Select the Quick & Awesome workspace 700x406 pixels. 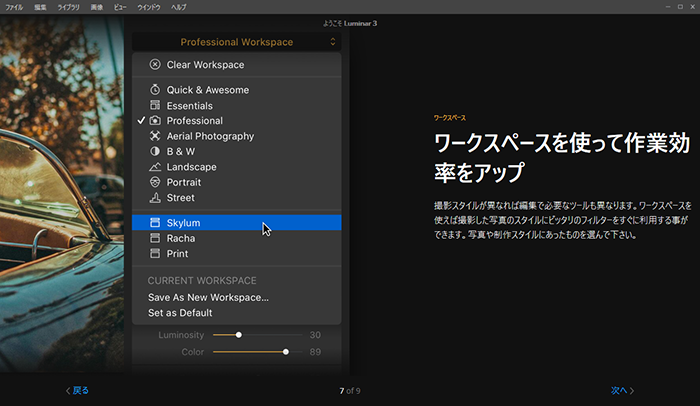click(237, 90)
